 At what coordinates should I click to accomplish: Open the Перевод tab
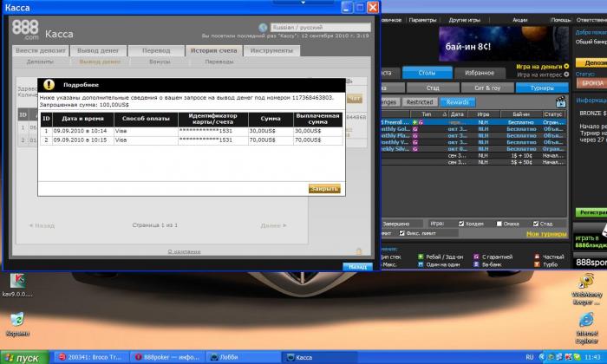[156, 50]
